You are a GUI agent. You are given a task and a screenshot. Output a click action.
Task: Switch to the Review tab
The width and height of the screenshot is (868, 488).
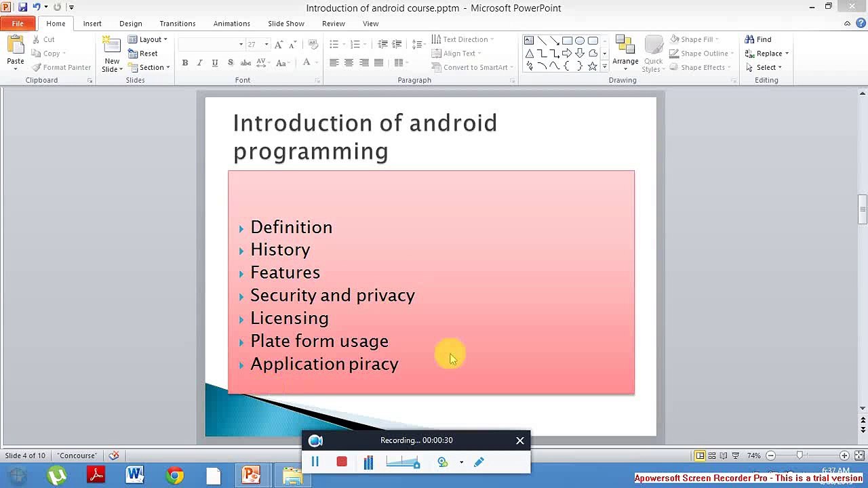(334, 24)
